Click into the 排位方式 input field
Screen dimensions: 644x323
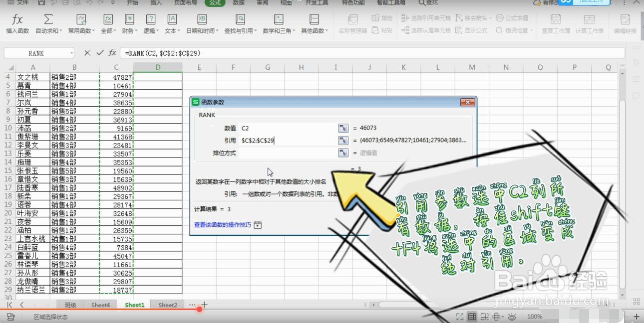[288, 153]
